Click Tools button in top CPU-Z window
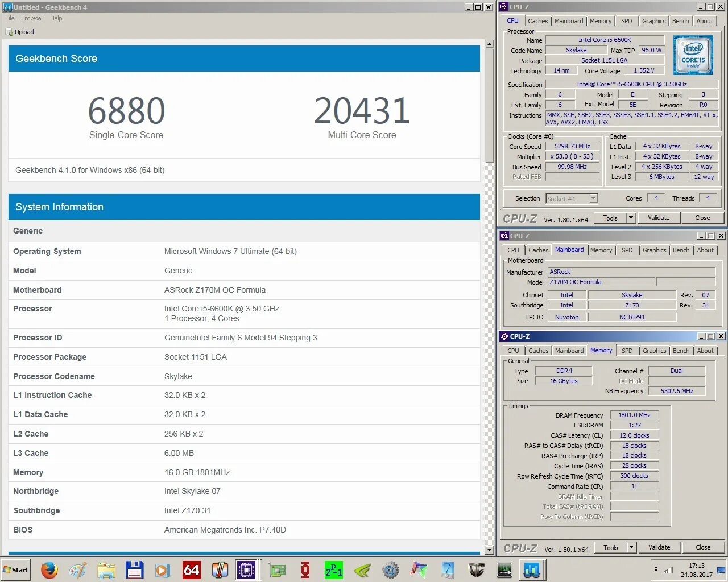The image size is (728, 582). click(610, 218)
